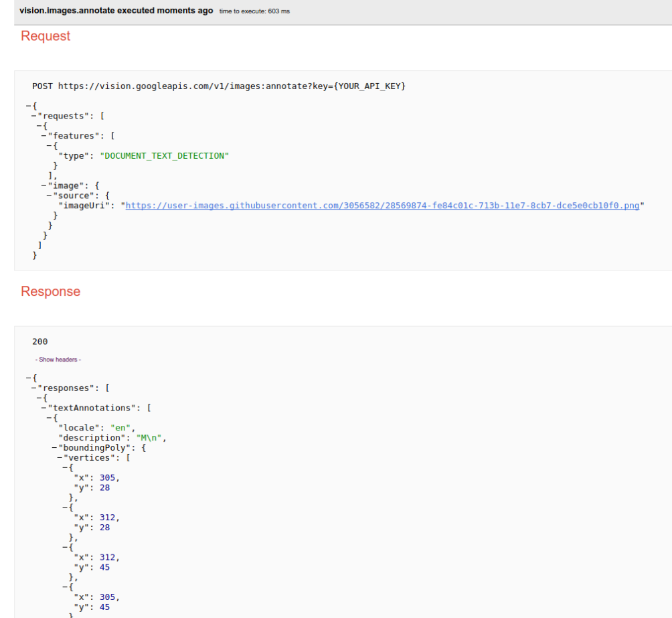This screenshot has height=618, width=672.
Task: Select the "DOCUMENT_TEXT_DETECTION" type value
Action: tap(165, 156)
